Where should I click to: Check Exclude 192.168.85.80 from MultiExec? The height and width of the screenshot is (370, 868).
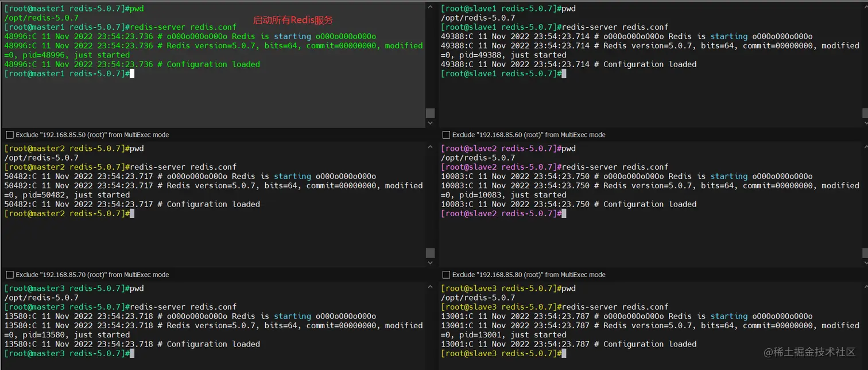tap(446, 275)
